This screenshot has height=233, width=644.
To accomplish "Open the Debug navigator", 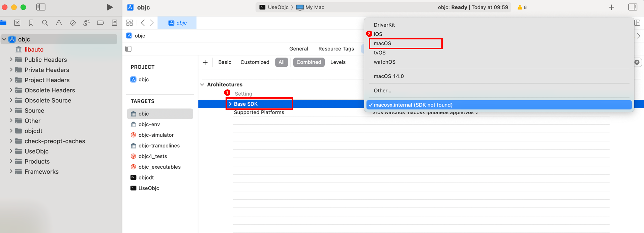I will point(87,23).
